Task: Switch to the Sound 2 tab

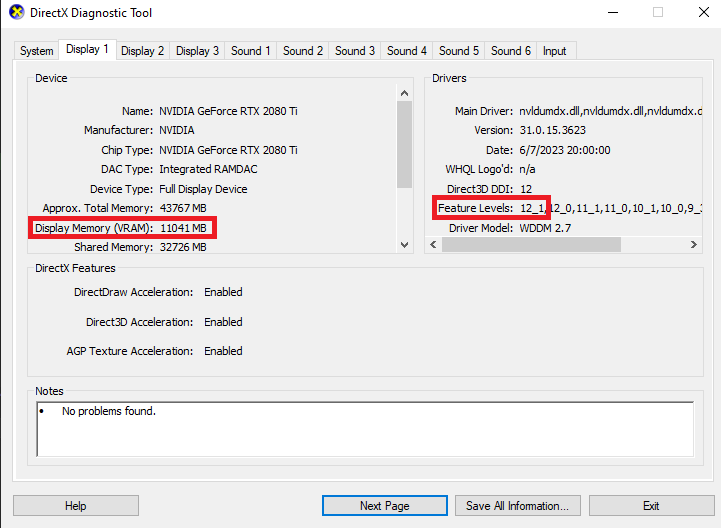Action: click(x=303, y=51)
